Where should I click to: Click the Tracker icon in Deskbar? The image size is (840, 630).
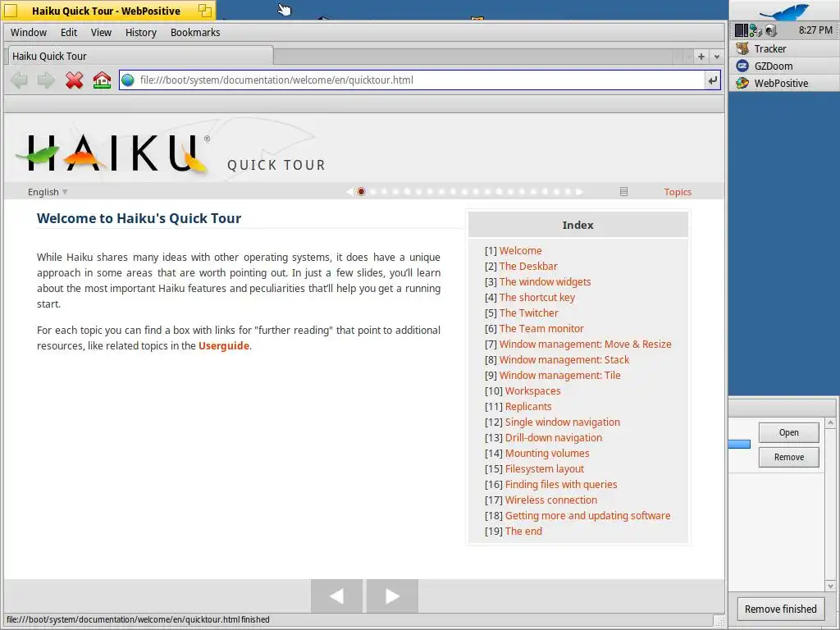742,48
